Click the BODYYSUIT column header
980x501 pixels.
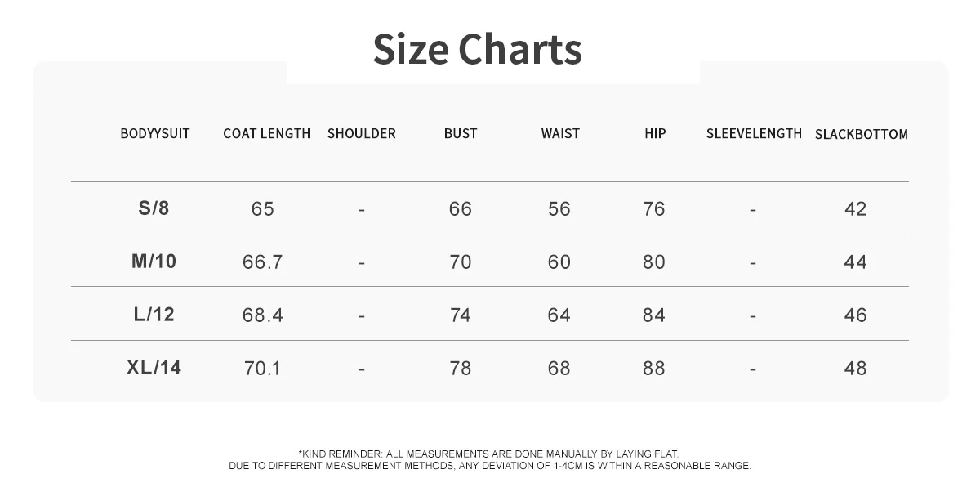tap(155, 133)
